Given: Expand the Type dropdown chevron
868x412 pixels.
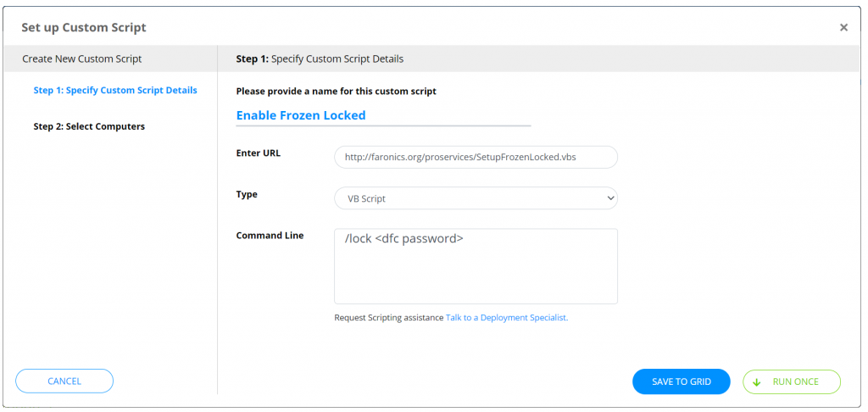Looking at the screenshot, I should [610, 198].
